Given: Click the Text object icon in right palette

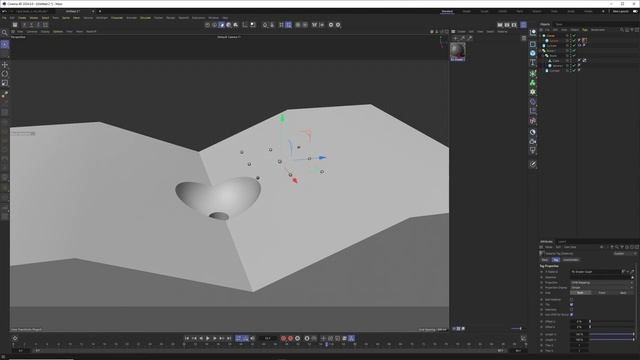Looking at the screenshot, I should [x=533, y=62].
